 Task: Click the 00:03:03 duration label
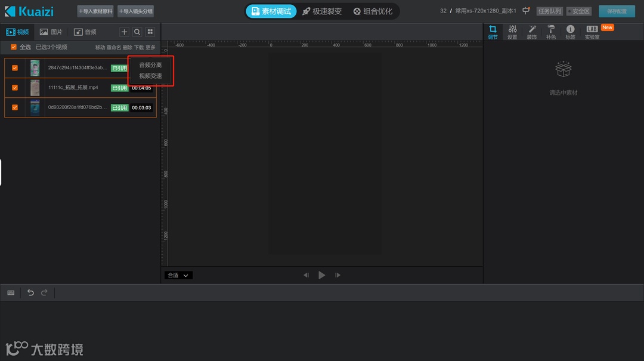142,108
